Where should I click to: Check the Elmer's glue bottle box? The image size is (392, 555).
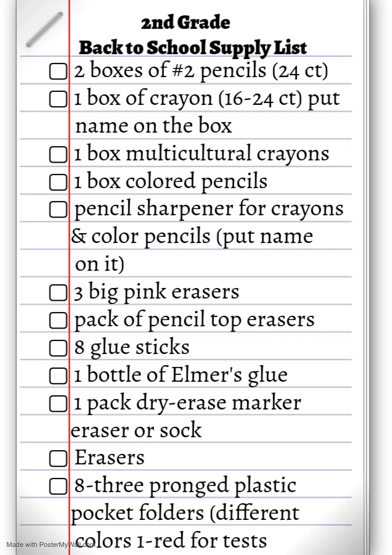click(58, 376)
